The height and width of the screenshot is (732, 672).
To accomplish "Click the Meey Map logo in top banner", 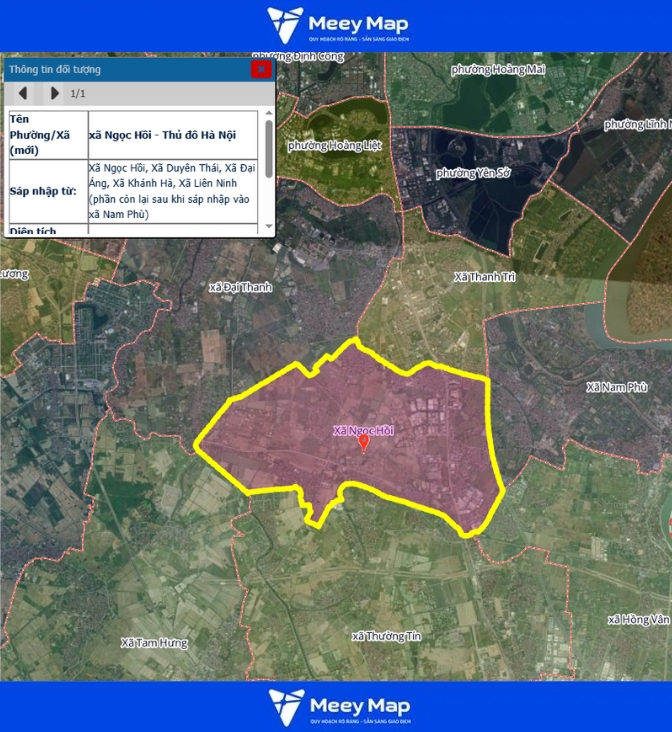I will 337,25.
